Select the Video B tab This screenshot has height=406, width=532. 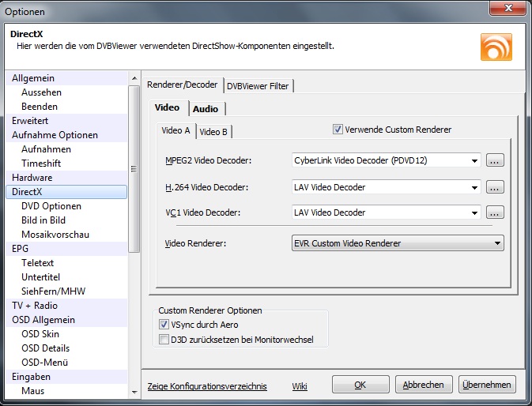(x=213, y=132)
